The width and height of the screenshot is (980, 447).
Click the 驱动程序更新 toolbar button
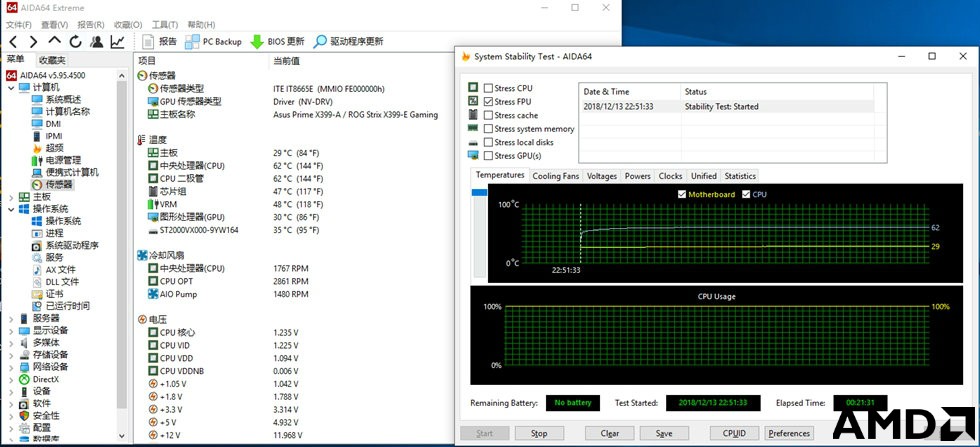tap(349, 42)
